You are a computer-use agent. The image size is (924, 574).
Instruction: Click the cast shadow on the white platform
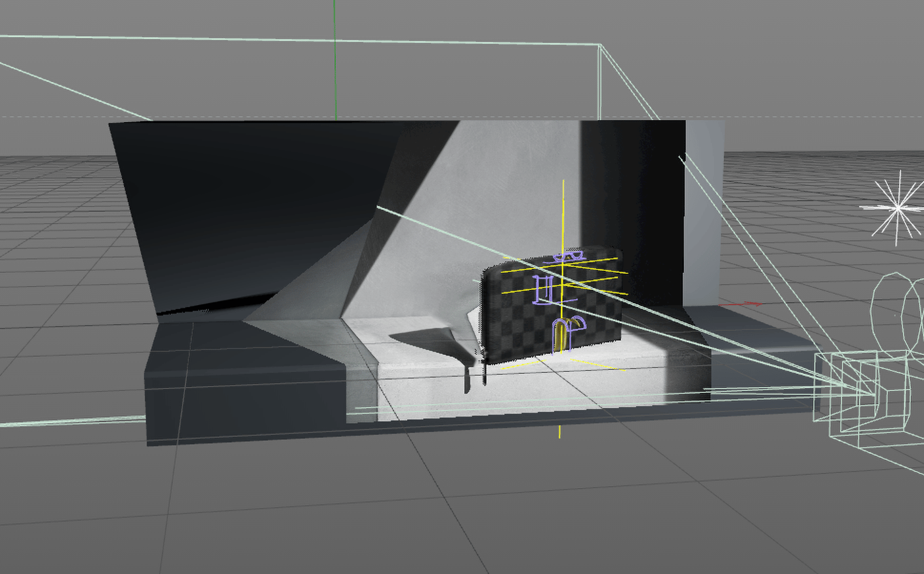(x=429, y=340)
